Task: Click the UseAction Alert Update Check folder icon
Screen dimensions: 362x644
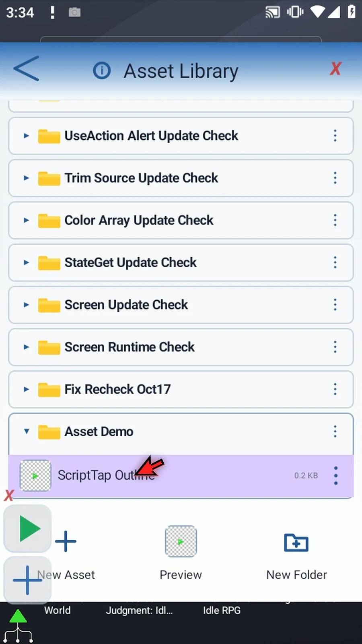Action: 49,136
